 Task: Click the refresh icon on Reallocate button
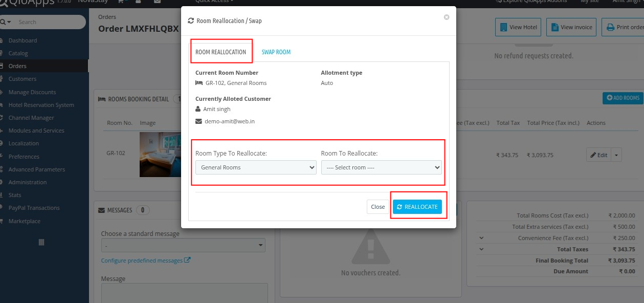click(399, 207)
